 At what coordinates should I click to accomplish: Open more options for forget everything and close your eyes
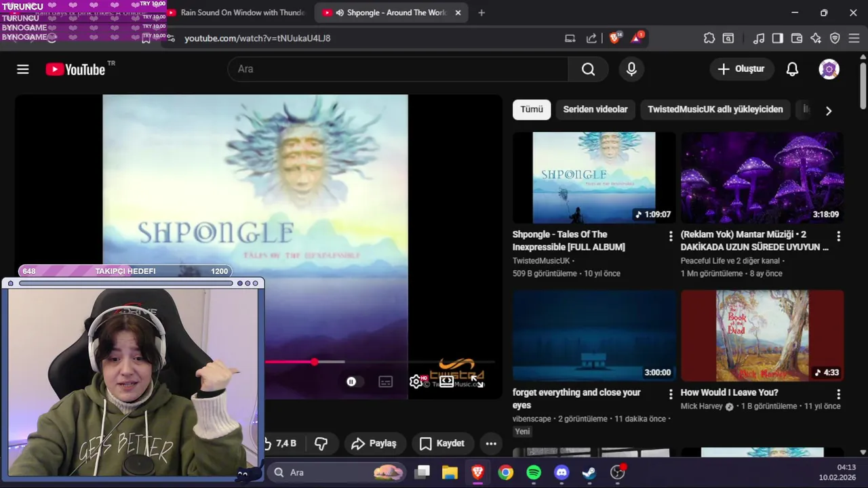[671, 394]
